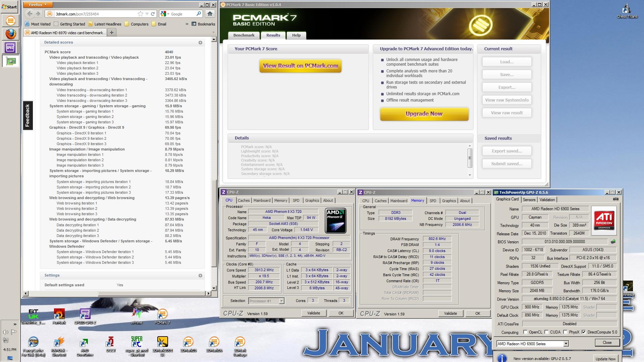This screenshot has height=362, width=644.
Task: Open the SPD tab in right CPU-Z
Action: pos(433,201)
